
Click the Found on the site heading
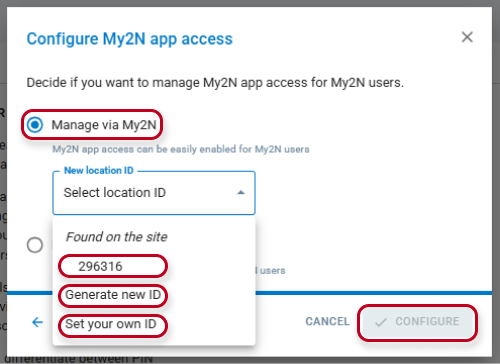(x=116, y=237)
